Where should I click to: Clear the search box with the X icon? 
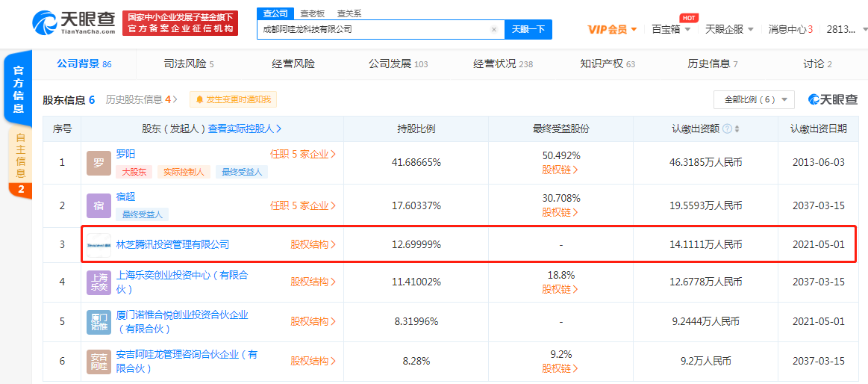tap(493, 30)
